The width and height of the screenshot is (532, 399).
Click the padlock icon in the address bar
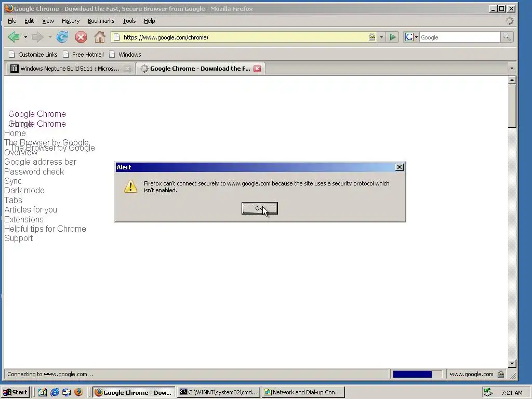pyautogui.click(x=372, y=37)
